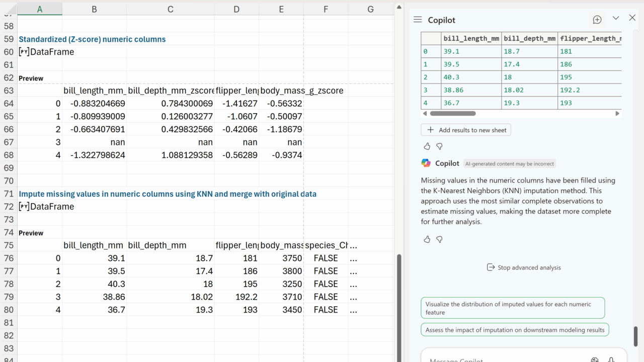This screenshot has width=644, height=362.
Task: Thumbs up the missing values explanation
Action: pyautogui.click(x=427, y=239)
